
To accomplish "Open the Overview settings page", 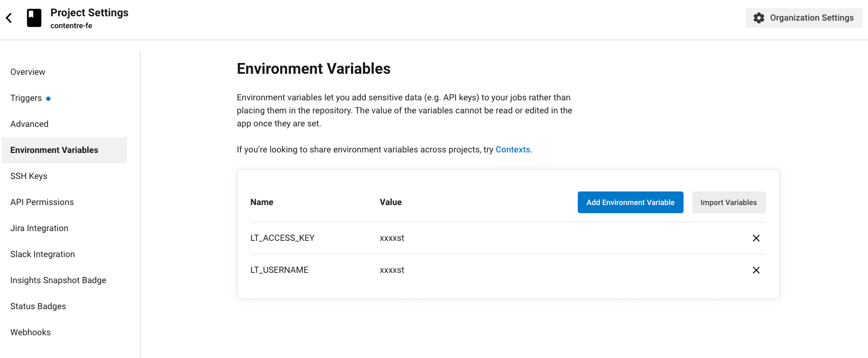I will 28,72.
